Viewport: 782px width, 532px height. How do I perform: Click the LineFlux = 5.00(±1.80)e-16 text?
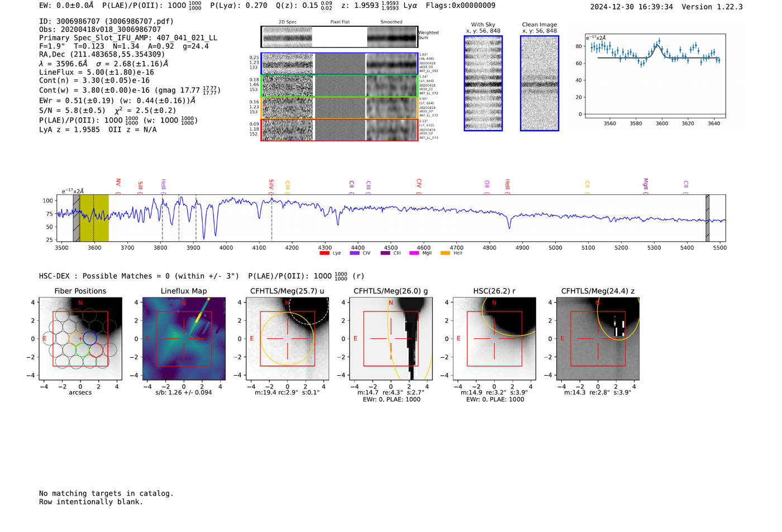tap(97, 72)
